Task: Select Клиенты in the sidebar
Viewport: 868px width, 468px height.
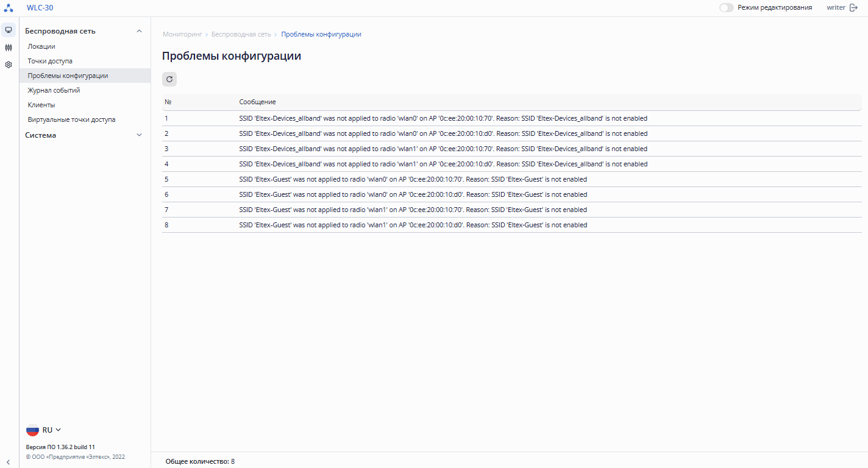Action: [41, 105]
